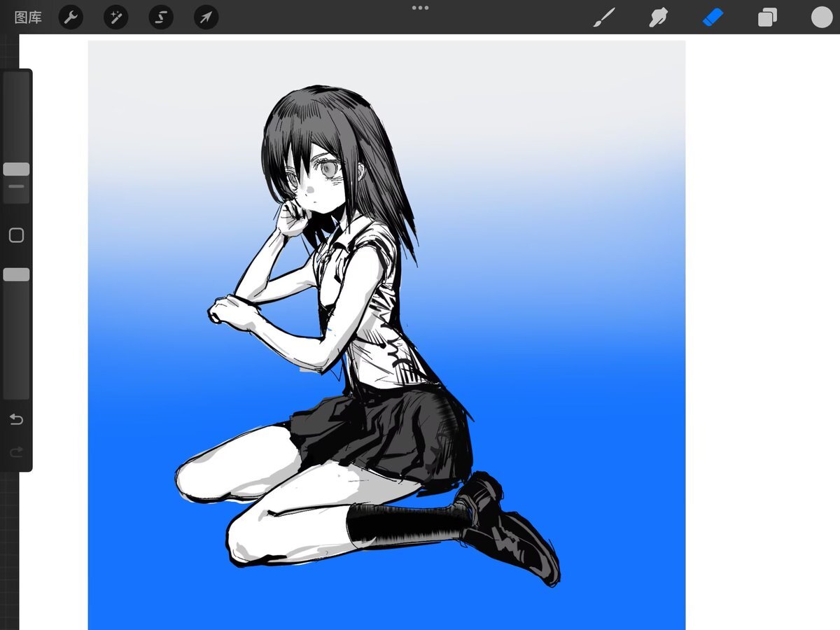840x630 pixels.
Task: Tap the square modify button in sidebar
Action: tap(16, 235)
